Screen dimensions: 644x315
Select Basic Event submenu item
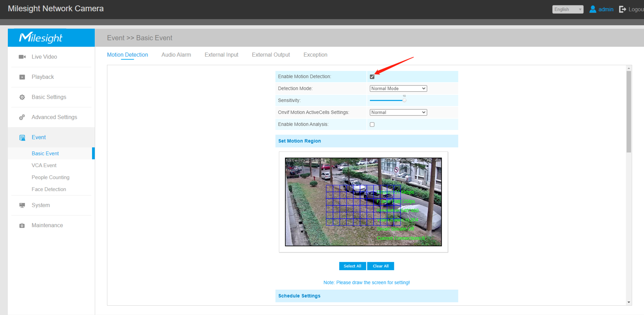point(45,153)
